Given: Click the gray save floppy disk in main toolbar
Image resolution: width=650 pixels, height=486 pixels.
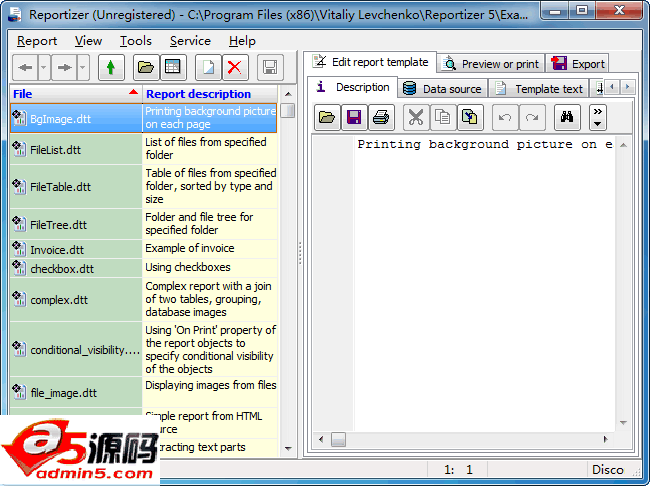Looking at the screenshot, I should (270, 67).
